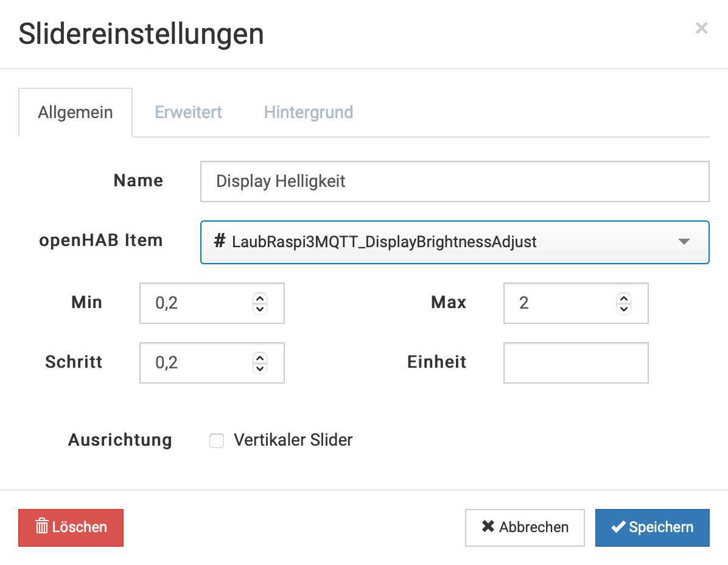Screen dimensions: 728x565
Task: Save settings with the Speichern button
Action: click(x=652, y=527)
